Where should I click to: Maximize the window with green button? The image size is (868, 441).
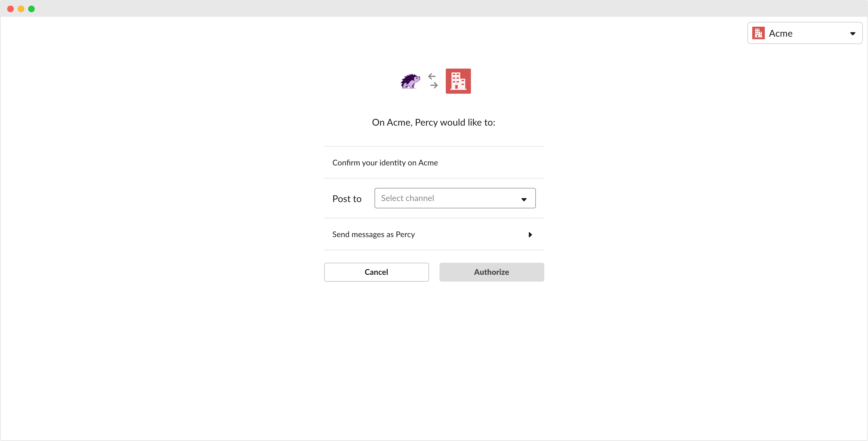(x=31, y=9)
